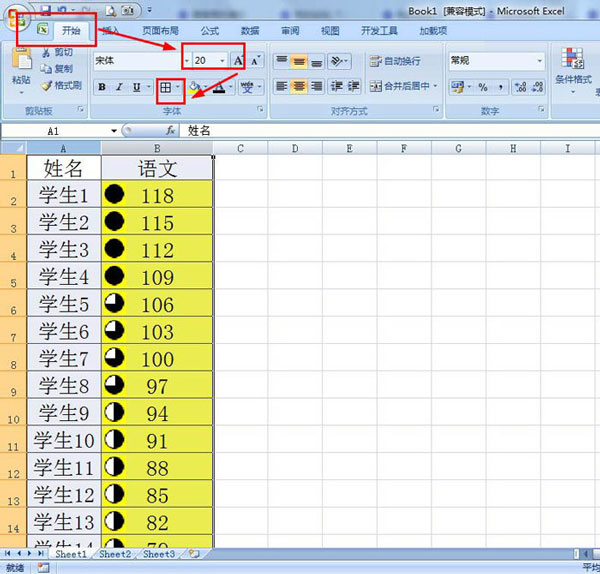This screenshot has height=574, width=600.
Task: Open Number (数字) dialog launcher
Action: point(541,109)
